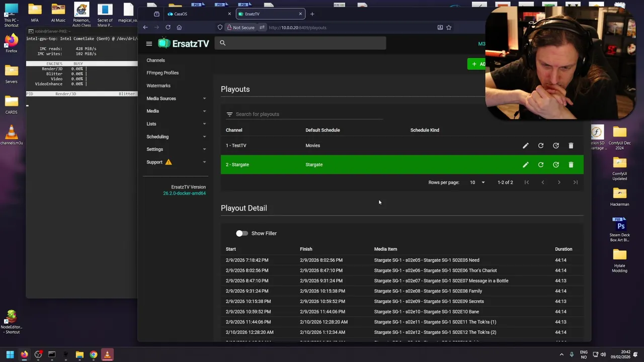Image resolution: width=644 pixels, height=362 pixels.
Task: Go to last page of playouts
Action: 576,183
